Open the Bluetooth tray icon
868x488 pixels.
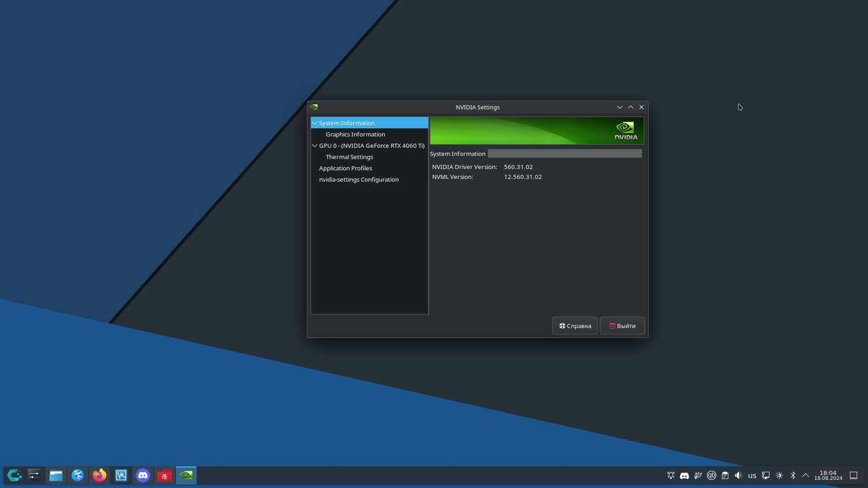click(x=793, y=475)
